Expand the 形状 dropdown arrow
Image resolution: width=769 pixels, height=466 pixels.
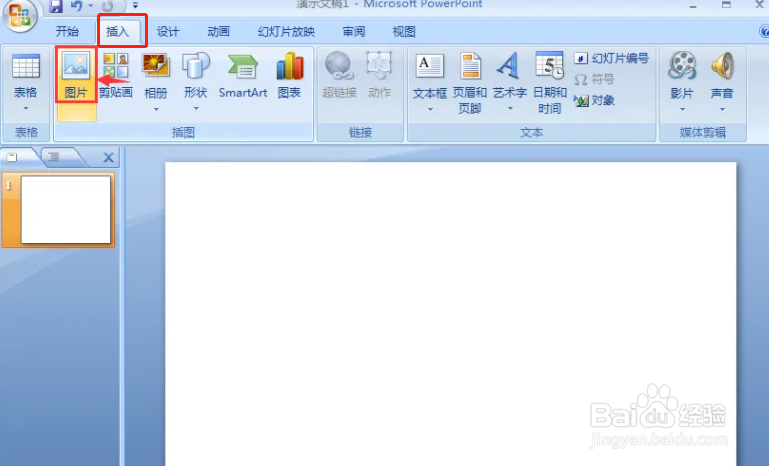[x=196, y=108]
